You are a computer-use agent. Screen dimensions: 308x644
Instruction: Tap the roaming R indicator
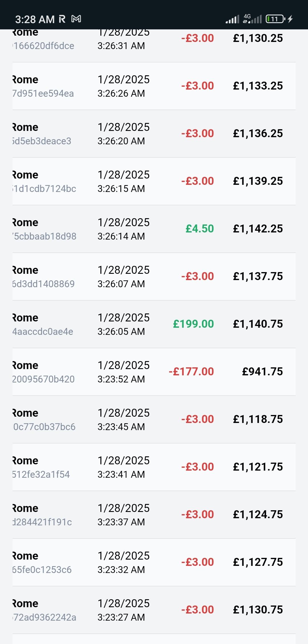coord(62,19)
